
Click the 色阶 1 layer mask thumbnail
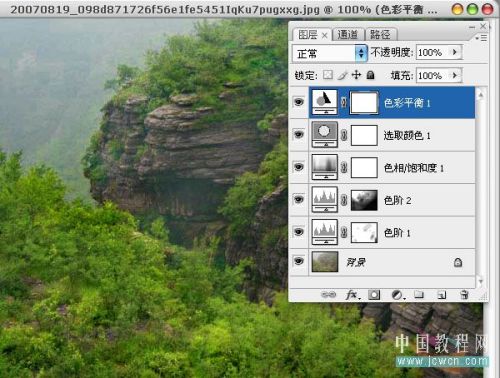pyautogui.click(x=364, y=232)
